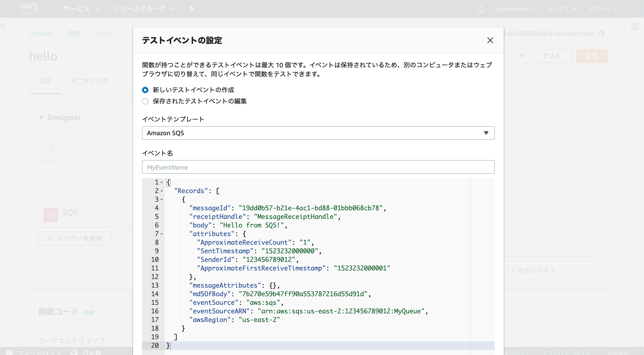Go to 関数 breadcrumb link
644x355 pixels.
click(x=74, y=33)
